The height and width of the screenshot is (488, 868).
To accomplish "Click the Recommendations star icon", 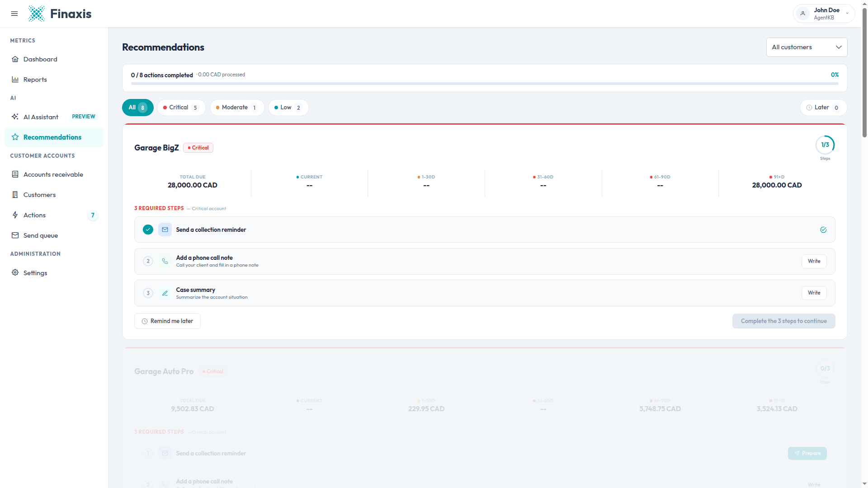I will (x=15, y=137).
